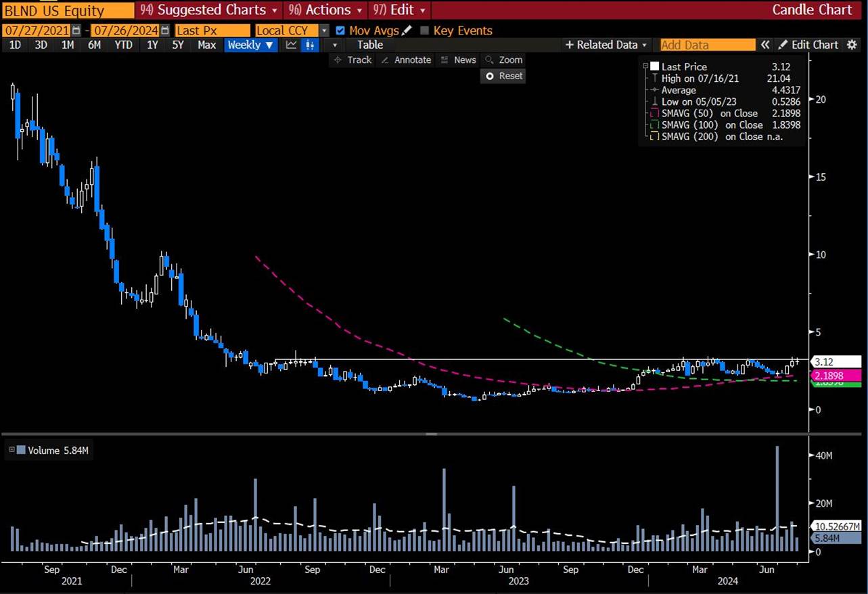Click the Mov Avgs pencil edit icon

(406, 30)
